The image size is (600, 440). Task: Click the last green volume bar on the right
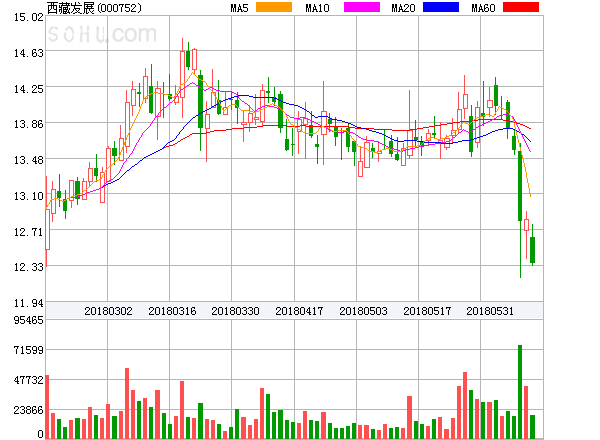pos(532,427)
